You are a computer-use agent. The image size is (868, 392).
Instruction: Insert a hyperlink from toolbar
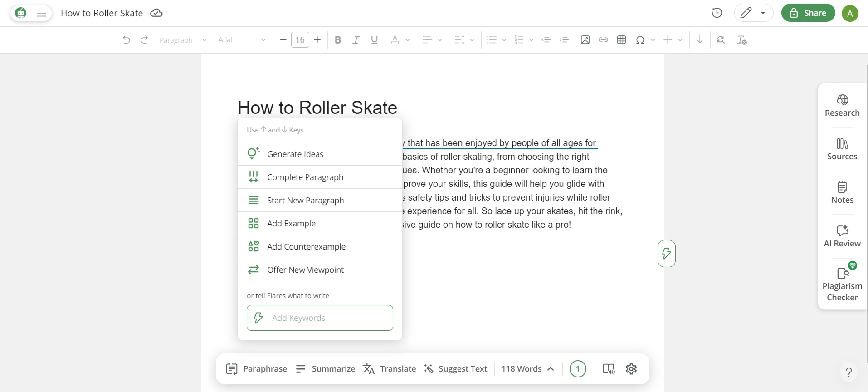click(603, 40)
